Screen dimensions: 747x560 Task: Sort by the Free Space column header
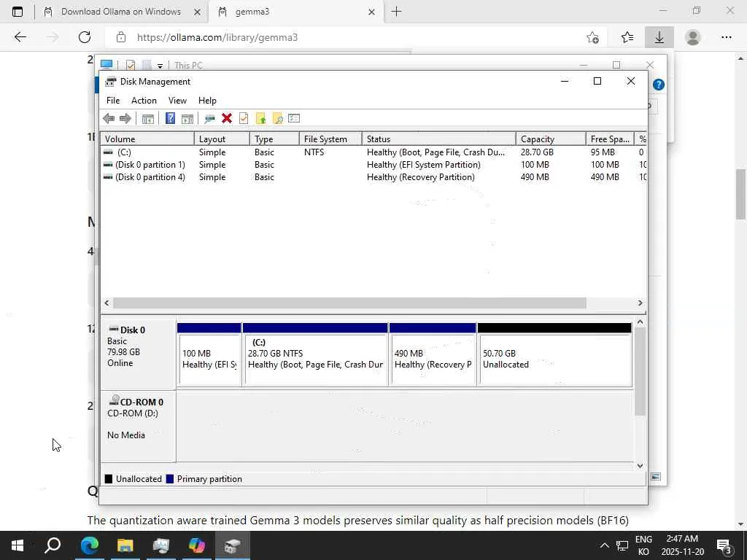pyautogui.click(x=610, y=139)
